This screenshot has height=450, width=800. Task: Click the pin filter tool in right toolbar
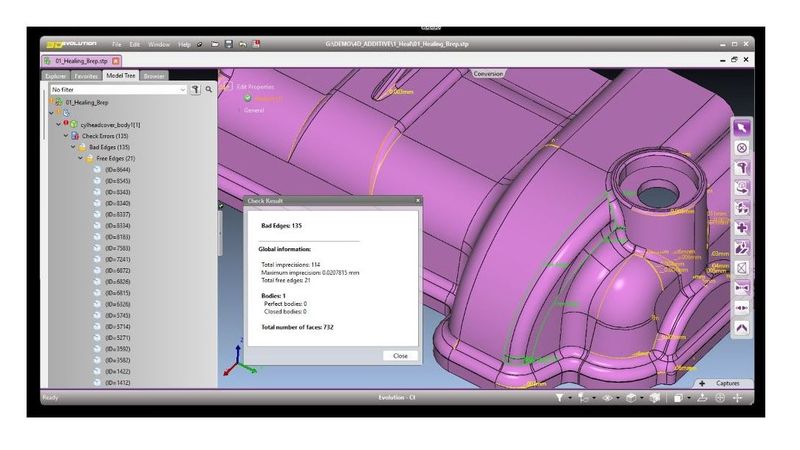pos(741,168)
